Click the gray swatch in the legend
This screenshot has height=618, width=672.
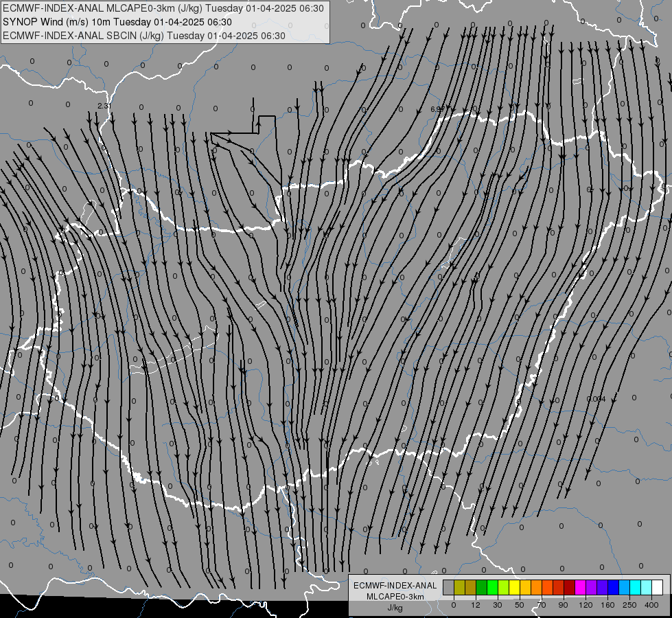tap(449, 587)
